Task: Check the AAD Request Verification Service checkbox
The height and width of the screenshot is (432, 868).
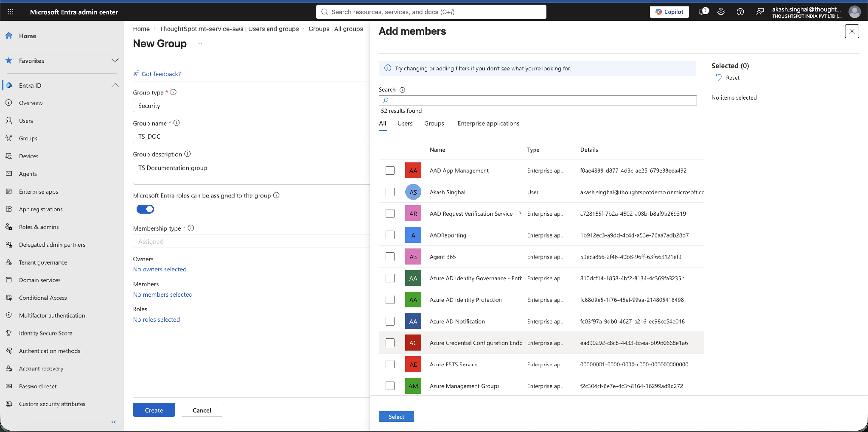Action: click(x=390, y=214)
